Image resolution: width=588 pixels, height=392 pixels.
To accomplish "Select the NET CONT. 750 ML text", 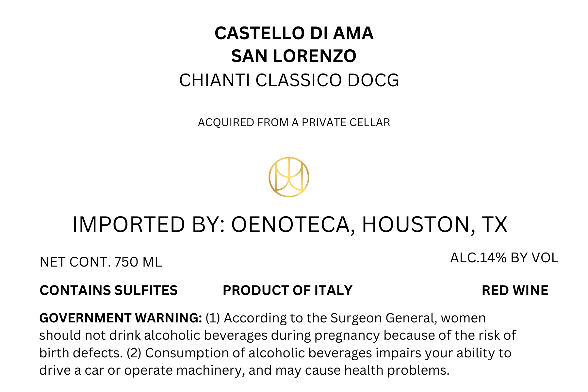I will (101, 262).
